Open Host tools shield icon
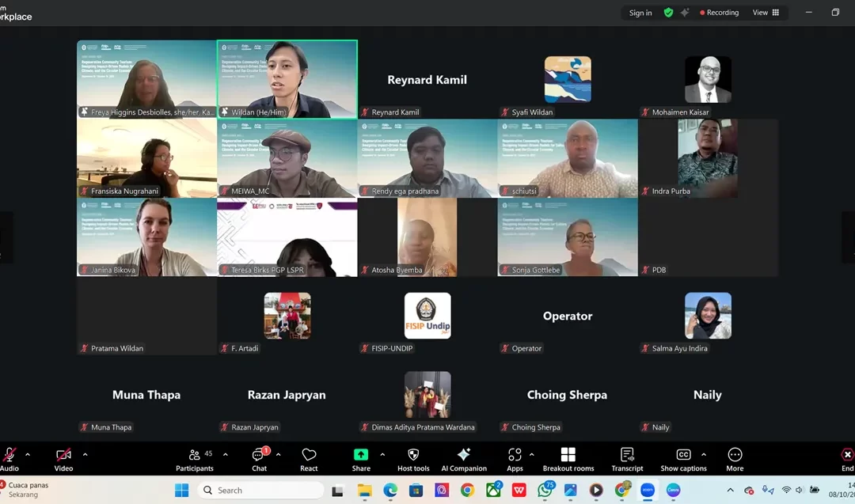The image size is (855, 504). 413,459
